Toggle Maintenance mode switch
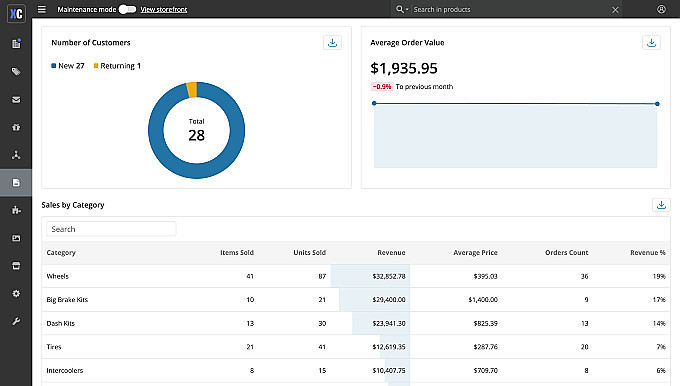 pos(128,9)
